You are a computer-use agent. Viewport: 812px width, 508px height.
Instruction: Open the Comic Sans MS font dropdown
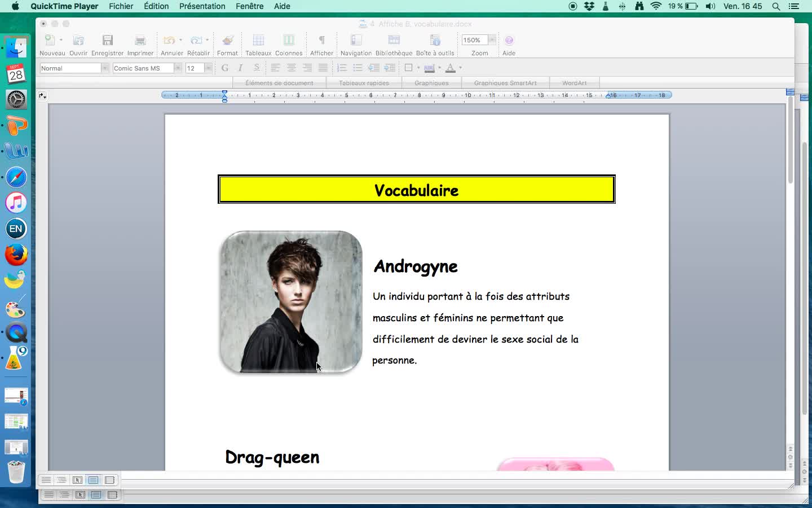[178, 68]
